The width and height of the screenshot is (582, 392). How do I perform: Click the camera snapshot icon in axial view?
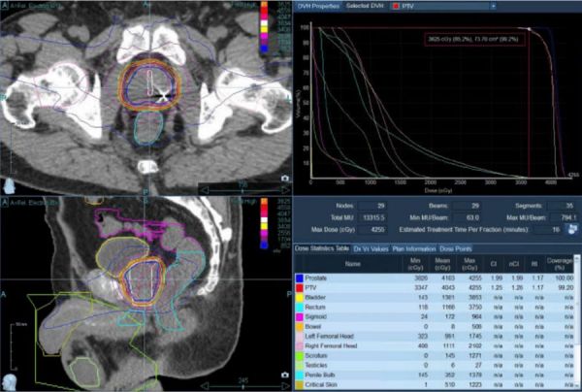(x=284, y=180)
